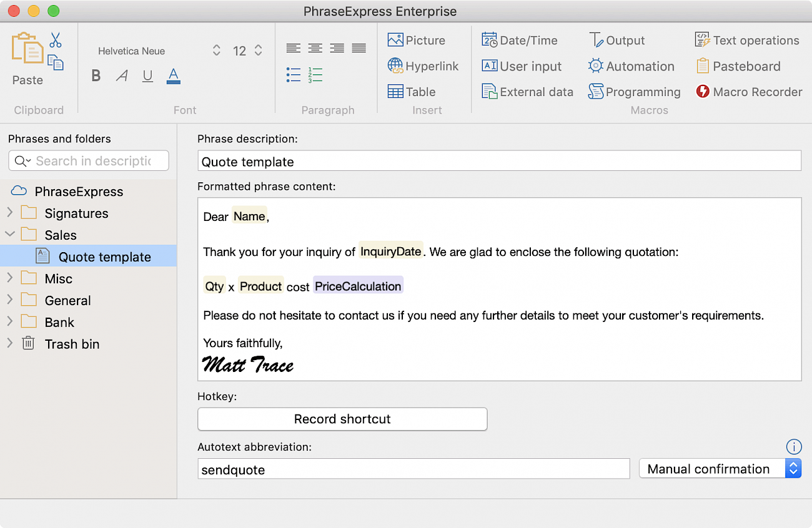This screenshot has height=528, width=812.
Task: Select the Signatures folder
Action: [64, 213]
